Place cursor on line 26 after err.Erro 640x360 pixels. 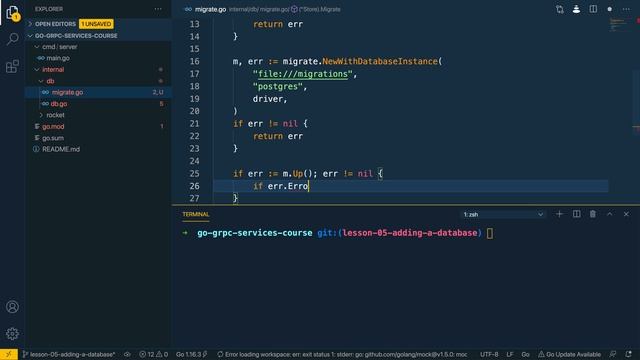point(309,186)
